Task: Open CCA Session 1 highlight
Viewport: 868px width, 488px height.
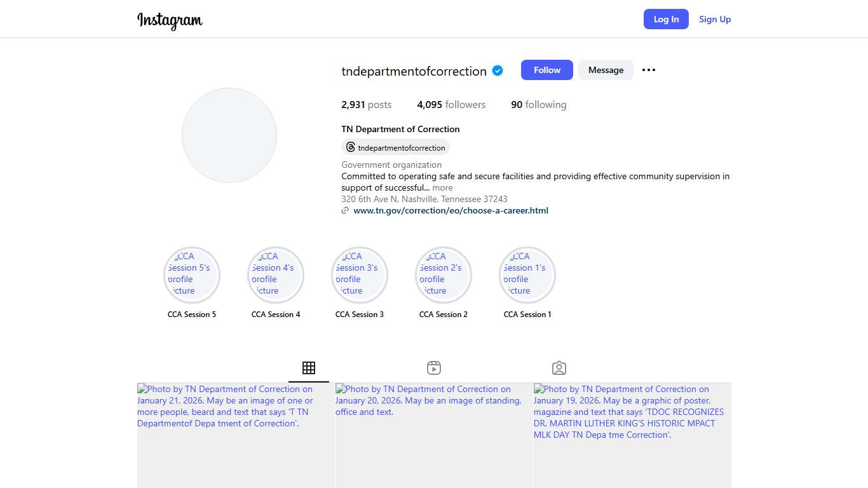Action: (x=527, y=275)
